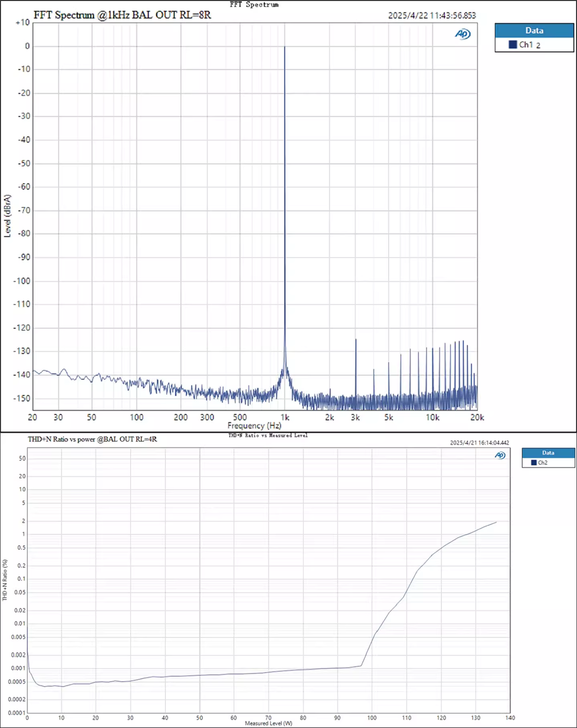Screen dimensions: 577x728
Task: Click the 1k tick label on the frequency axis
Action: pyautogui.click(x=284, y=417)
